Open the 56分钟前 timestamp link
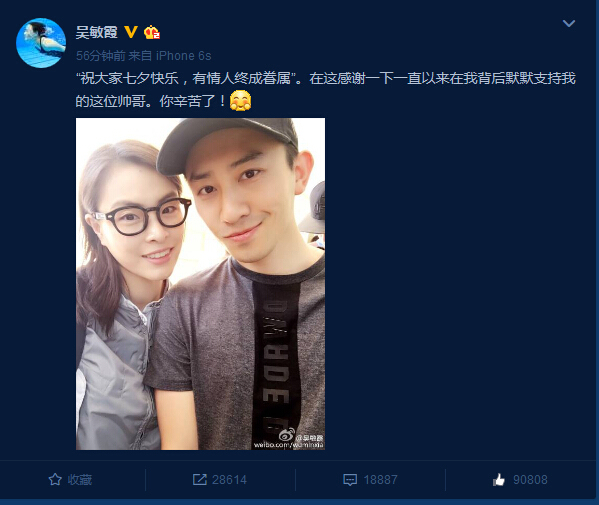The image size is (599, 505). (100, 56)
